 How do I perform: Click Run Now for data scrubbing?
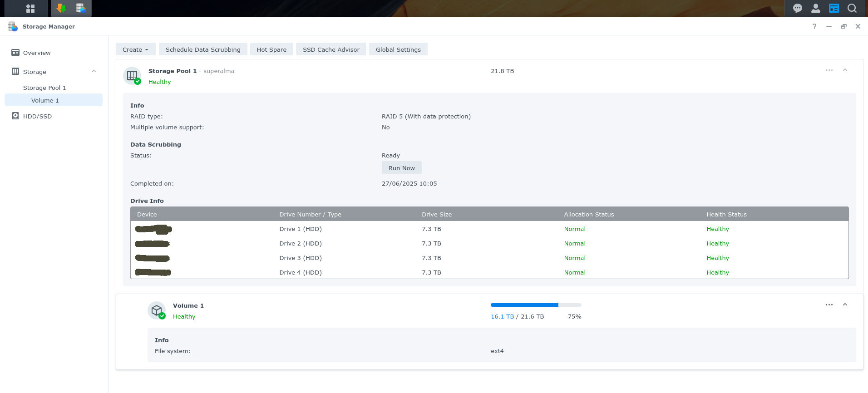point(401,168)
